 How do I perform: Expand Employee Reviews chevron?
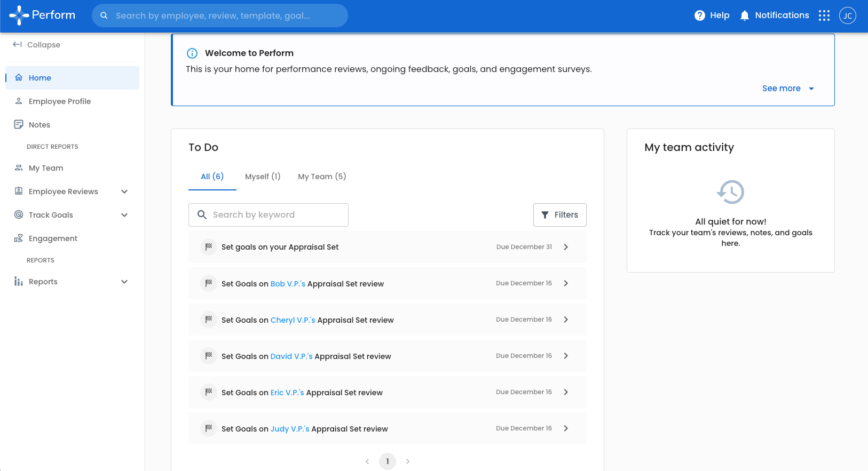[124, 191]
